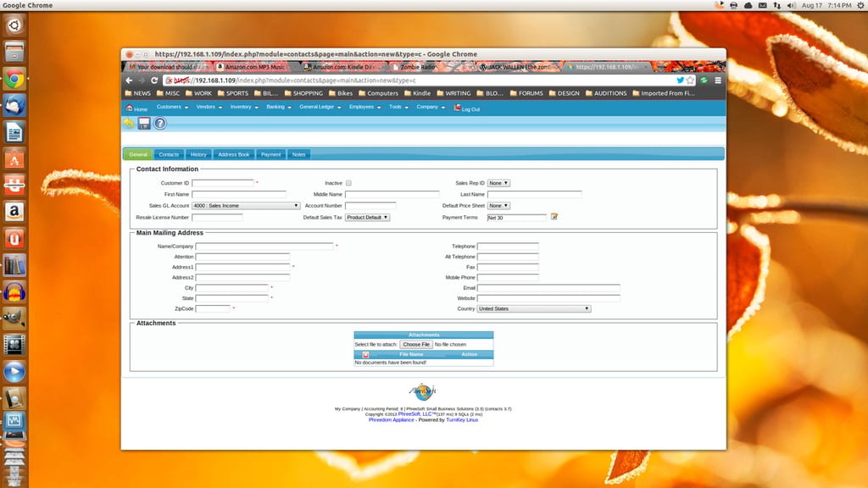The height and width of the screenshot is (488, 868).
Task: Open the Chrome hamburger menu
Action: point(718,80)
